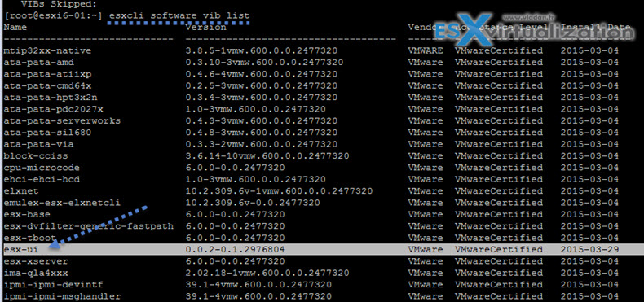
Task: Click the 'Version' column header
Action: [205, 28]
